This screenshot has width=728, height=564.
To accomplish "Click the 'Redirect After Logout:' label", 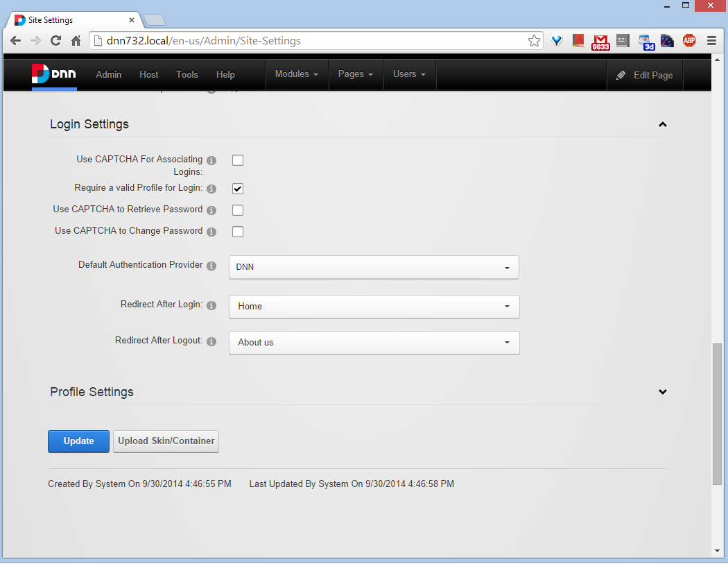I will tap(159, 341).
